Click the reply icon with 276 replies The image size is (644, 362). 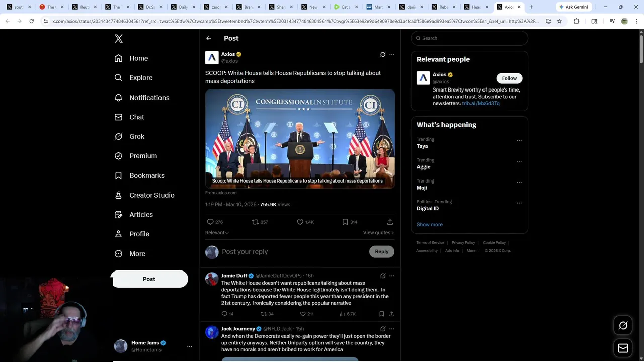210,222
